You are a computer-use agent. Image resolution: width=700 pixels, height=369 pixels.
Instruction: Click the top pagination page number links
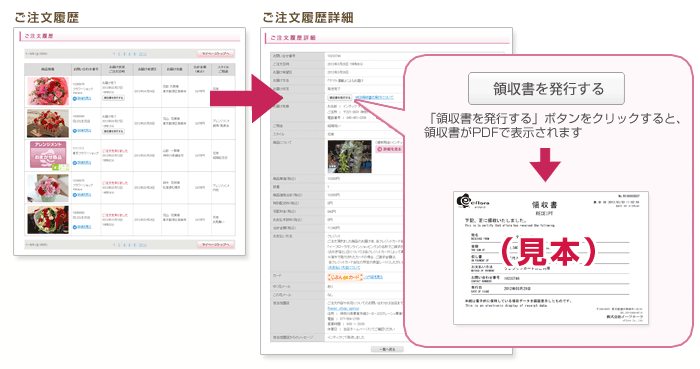tap(130, 54)
